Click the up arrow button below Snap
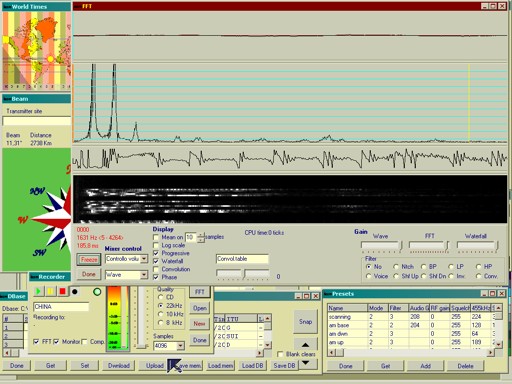 (x=305, y=345)
